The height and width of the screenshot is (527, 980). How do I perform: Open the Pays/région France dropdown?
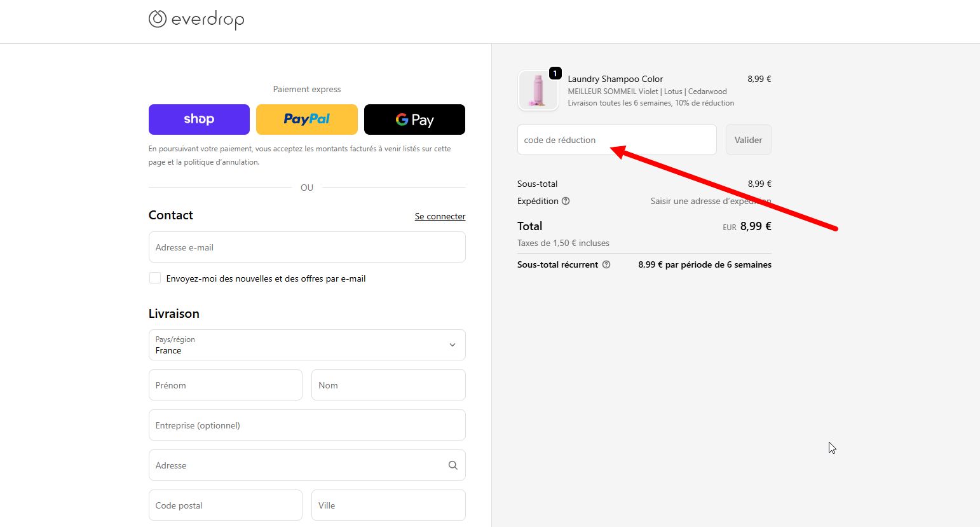tap(307, 345)
